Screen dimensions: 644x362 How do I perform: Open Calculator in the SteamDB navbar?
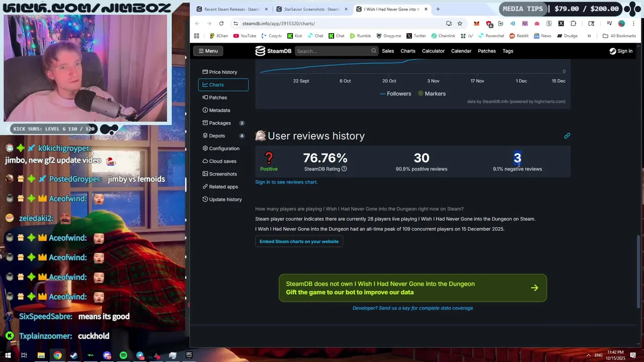[x=433, y=51]
